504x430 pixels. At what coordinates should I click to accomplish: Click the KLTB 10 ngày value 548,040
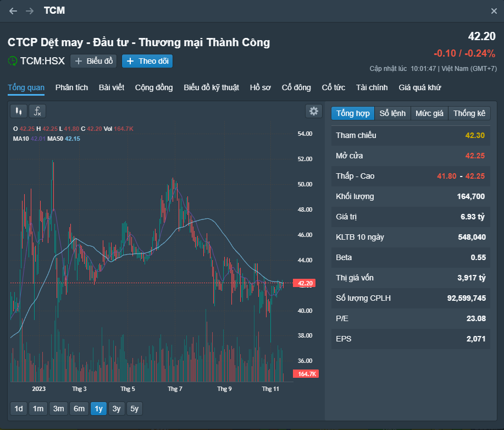click(472, 237)
